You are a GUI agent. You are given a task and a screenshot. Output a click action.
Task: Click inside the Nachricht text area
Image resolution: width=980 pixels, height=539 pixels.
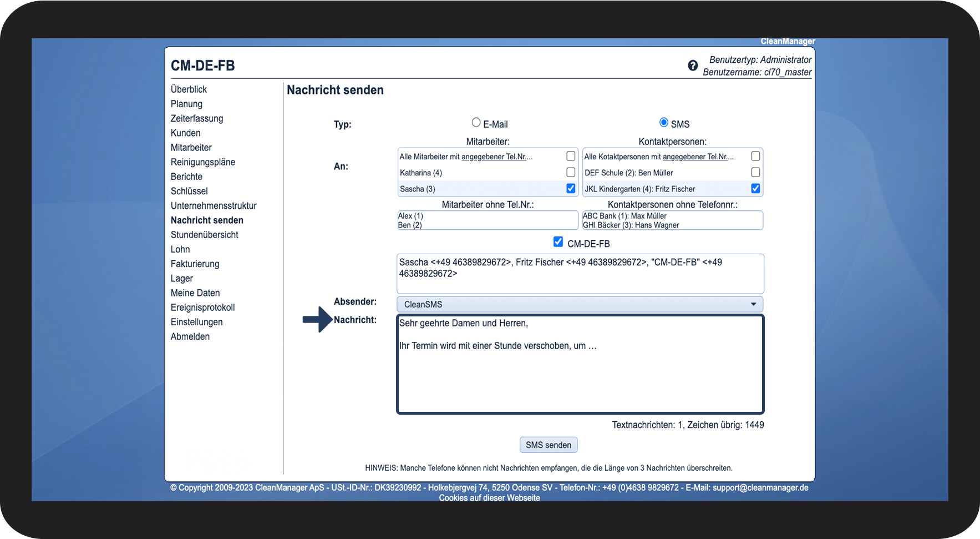tap(580, 377)
